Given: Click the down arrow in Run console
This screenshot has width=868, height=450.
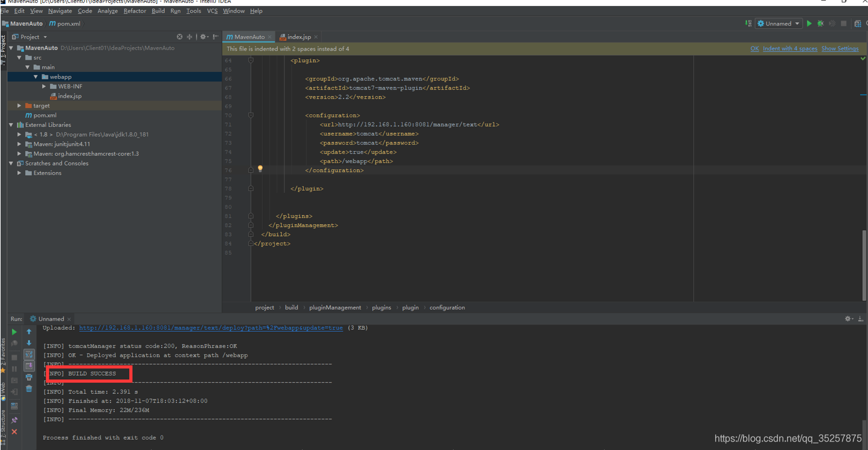Looking at the screenshot, I should coord(28,342).
